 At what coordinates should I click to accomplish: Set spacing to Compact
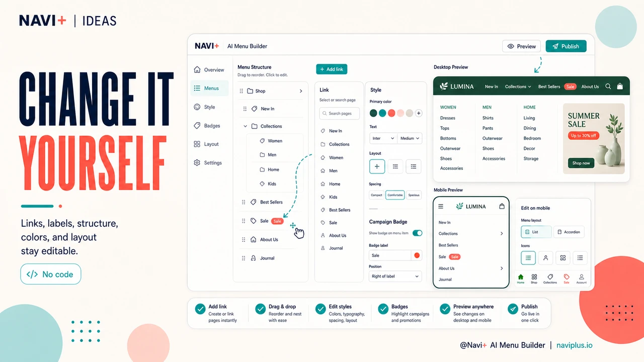tap(376, 195)
